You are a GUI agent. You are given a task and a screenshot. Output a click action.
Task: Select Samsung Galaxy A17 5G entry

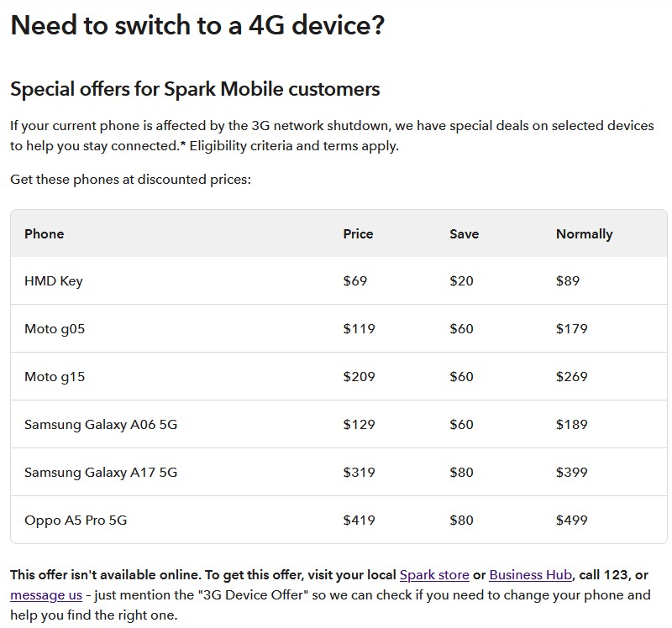click(x=101, y=473)
